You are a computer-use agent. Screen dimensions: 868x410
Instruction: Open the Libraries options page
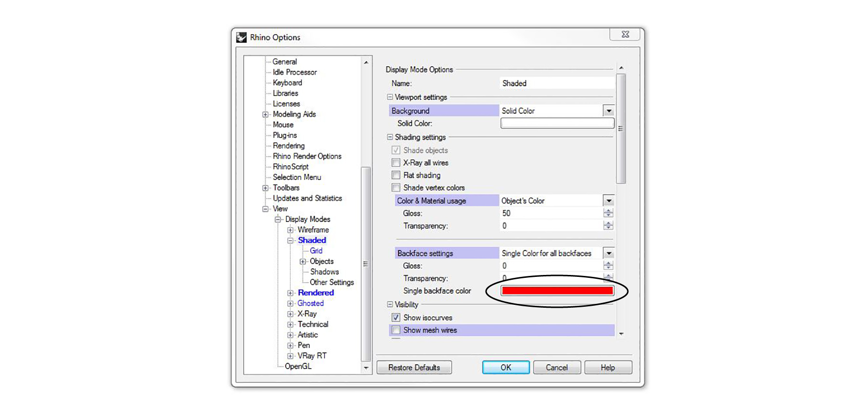click(x=285, y=94)
